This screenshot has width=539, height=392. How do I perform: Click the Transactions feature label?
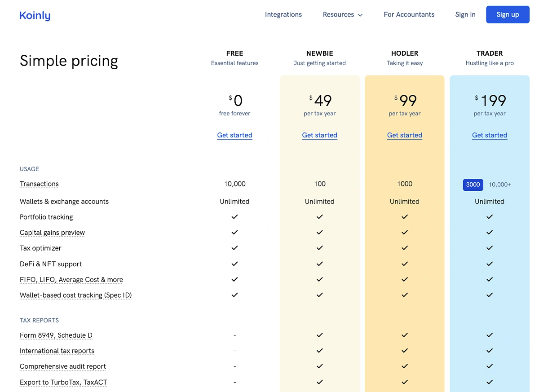[x=39, y=184]
